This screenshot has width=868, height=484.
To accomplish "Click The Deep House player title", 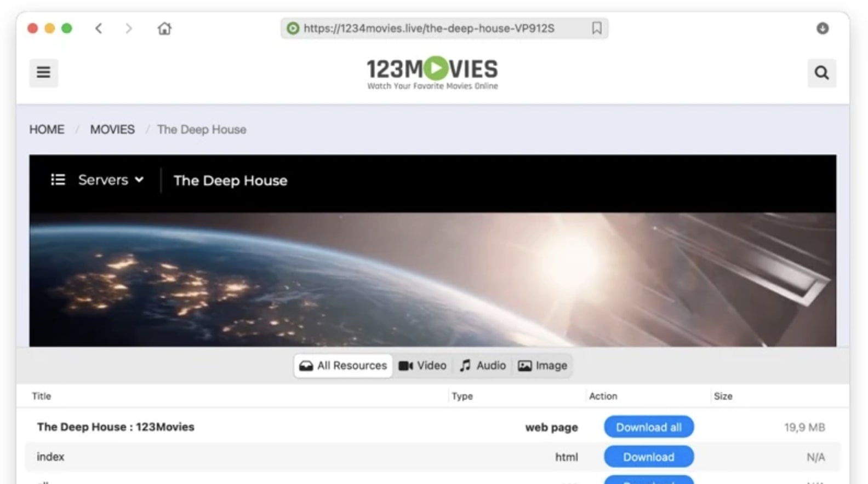I will 230,181.
